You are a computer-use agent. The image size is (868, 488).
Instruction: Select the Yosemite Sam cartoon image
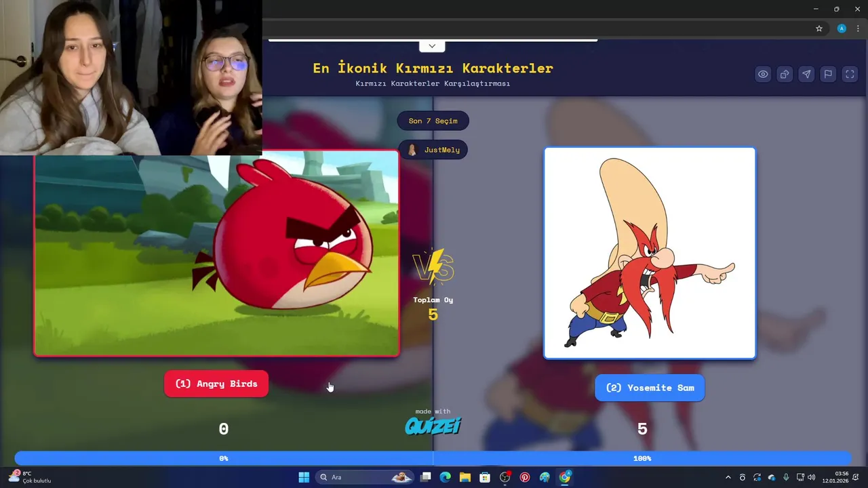tap(650, 253)
